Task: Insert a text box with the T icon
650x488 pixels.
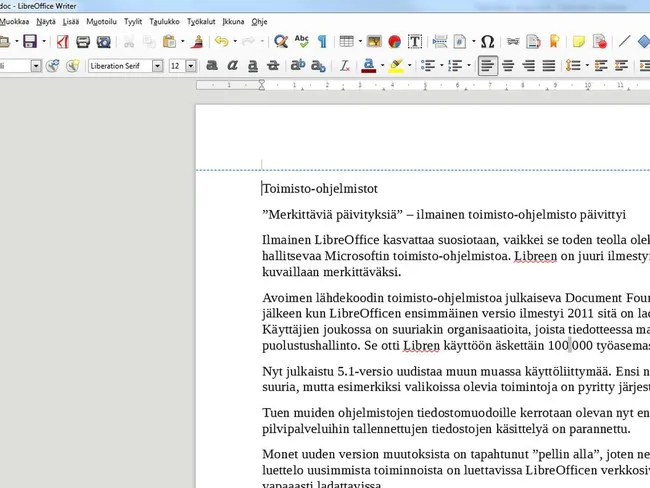Action: click(x=415, y=41)
